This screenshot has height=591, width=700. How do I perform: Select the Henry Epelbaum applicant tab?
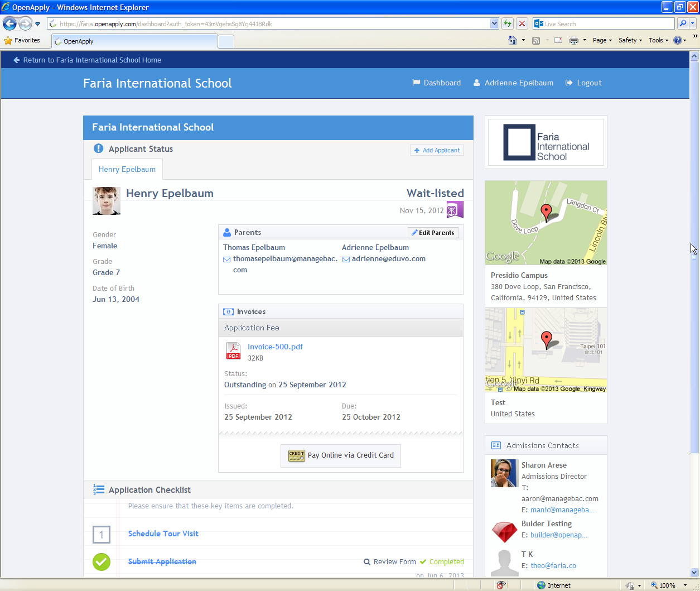click(127, 169)
